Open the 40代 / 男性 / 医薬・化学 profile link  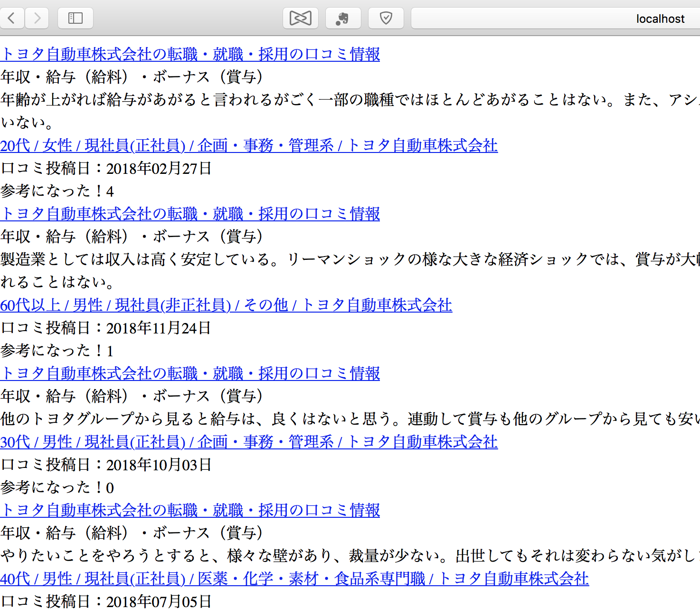294,579
